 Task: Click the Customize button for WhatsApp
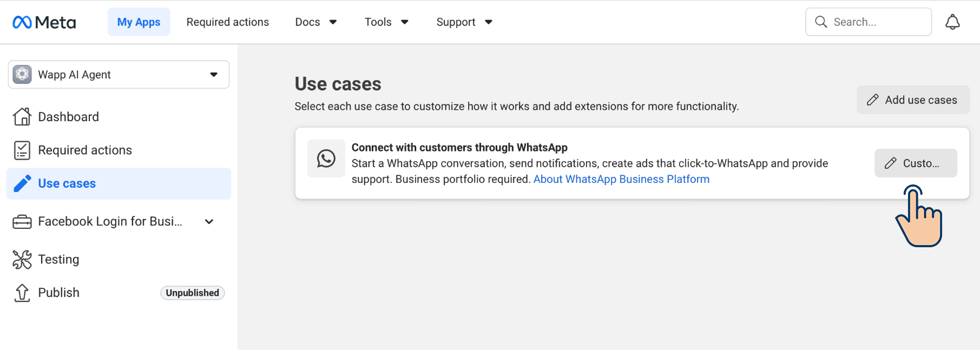click(916, 163)
